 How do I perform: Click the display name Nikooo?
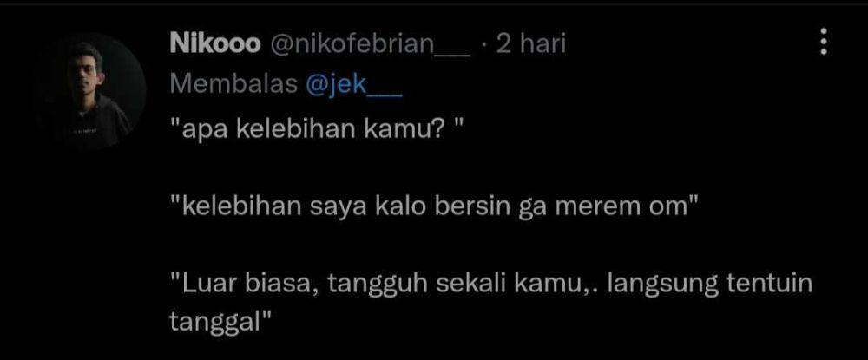click(x=214, y=43)
